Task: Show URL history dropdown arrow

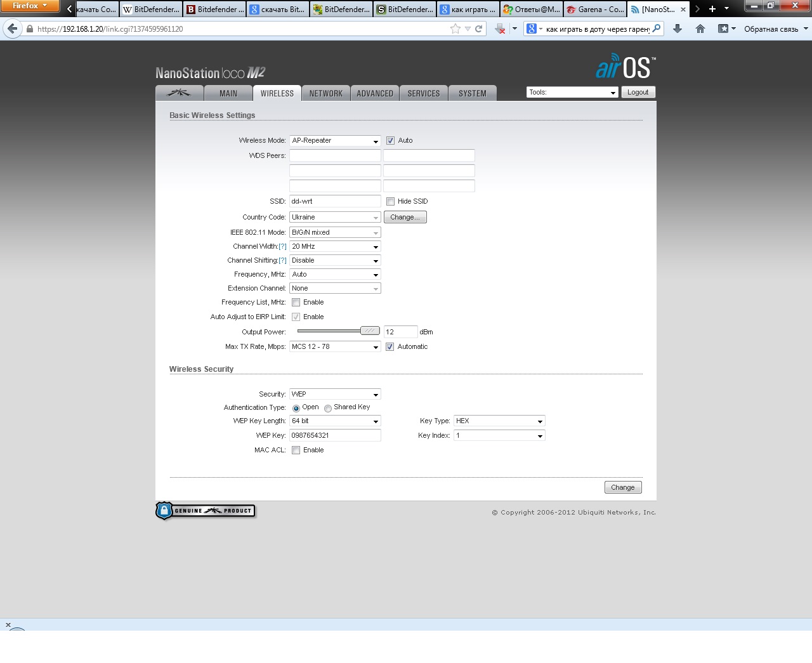Action: pyautogui.click(x=468, y=29)
